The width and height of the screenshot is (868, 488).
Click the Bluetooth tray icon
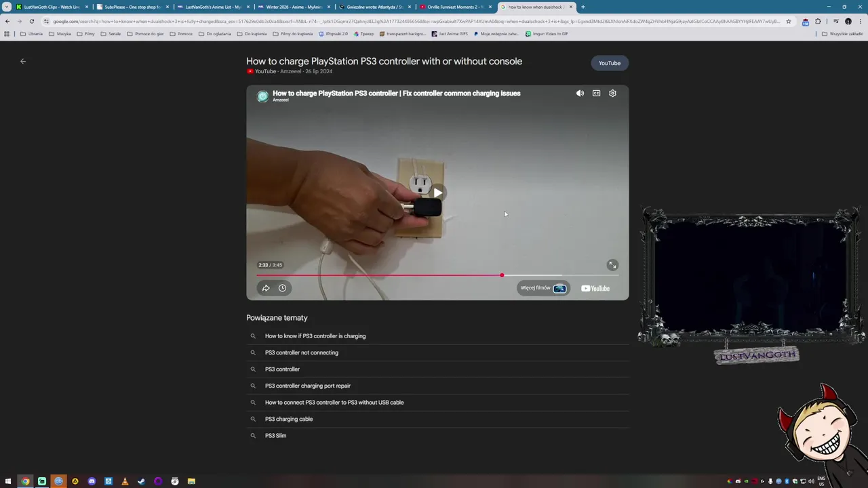click(787, 481)
